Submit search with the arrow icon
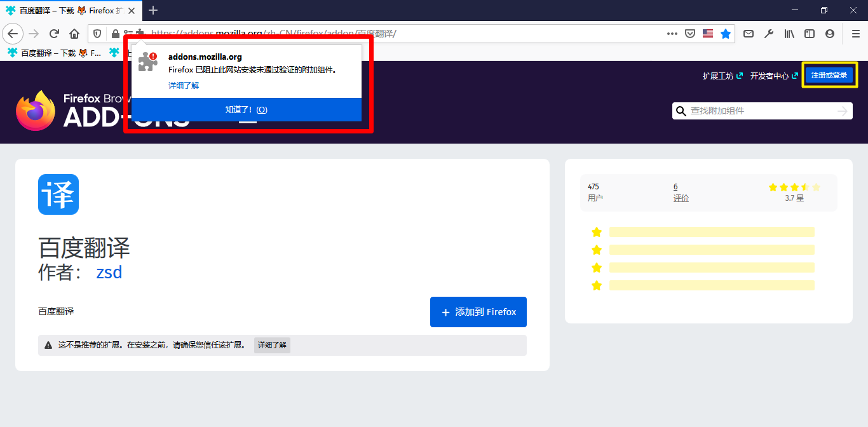 (843, 111)
